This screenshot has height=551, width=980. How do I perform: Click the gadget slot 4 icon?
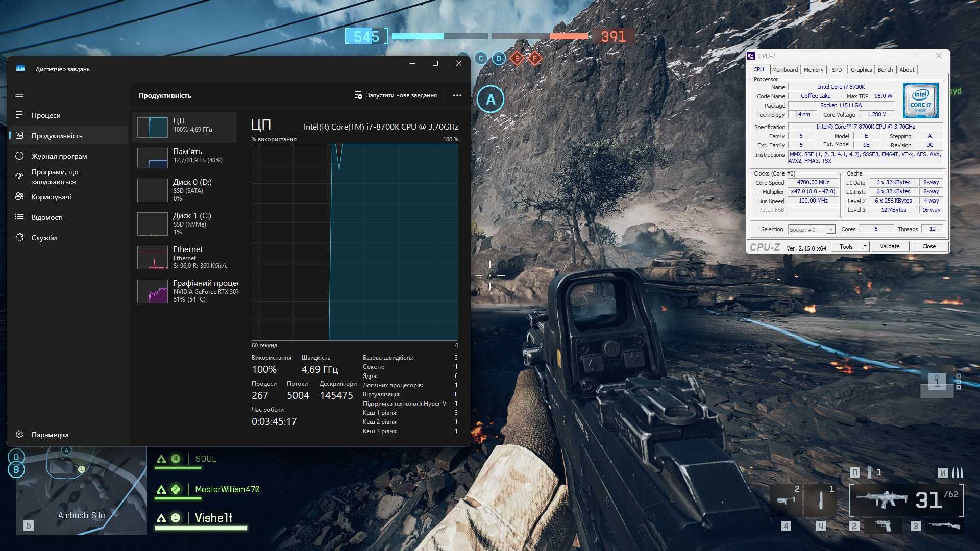click(787, 500)
